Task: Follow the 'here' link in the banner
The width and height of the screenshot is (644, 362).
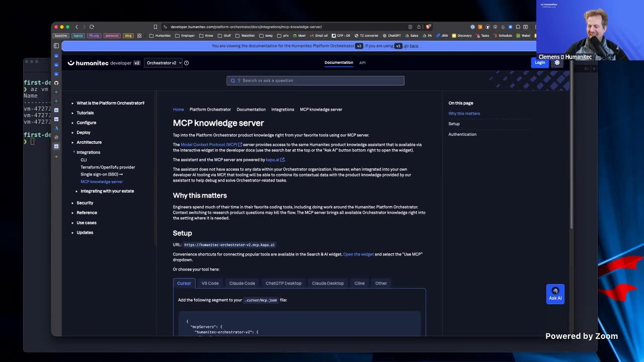Action: point(414,46)
